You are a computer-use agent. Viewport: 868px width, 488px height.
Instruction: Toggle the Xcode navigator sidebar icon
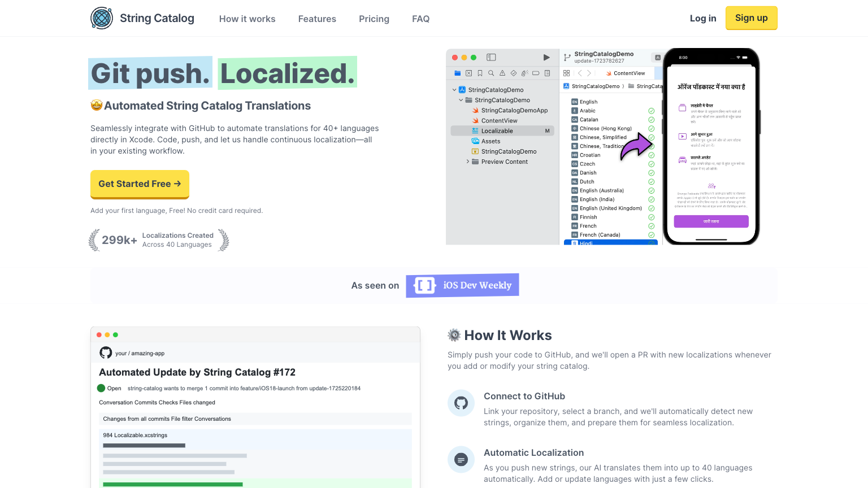[x=491, y=57]
